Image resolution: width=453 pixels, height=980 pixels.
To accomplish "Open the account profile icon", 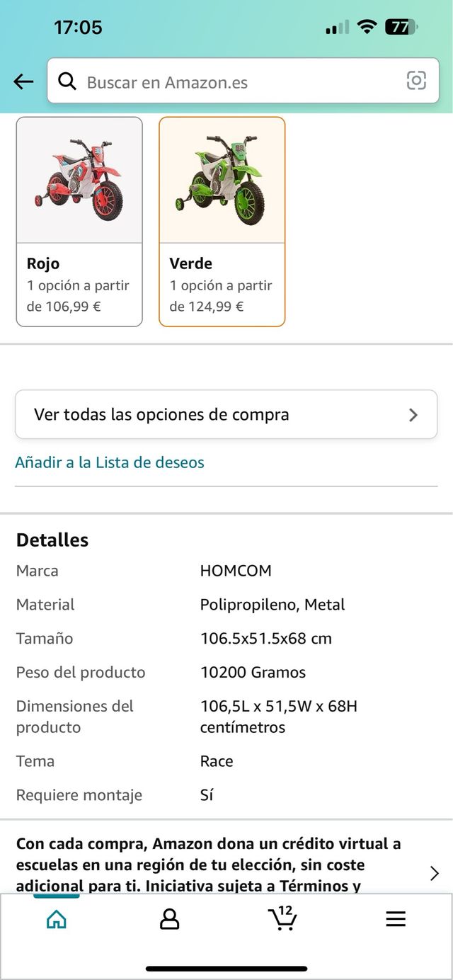I will (x=169, y=919).
